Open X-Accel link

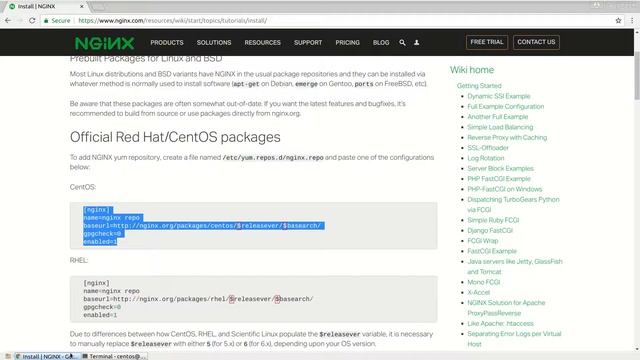click(478, 292)
